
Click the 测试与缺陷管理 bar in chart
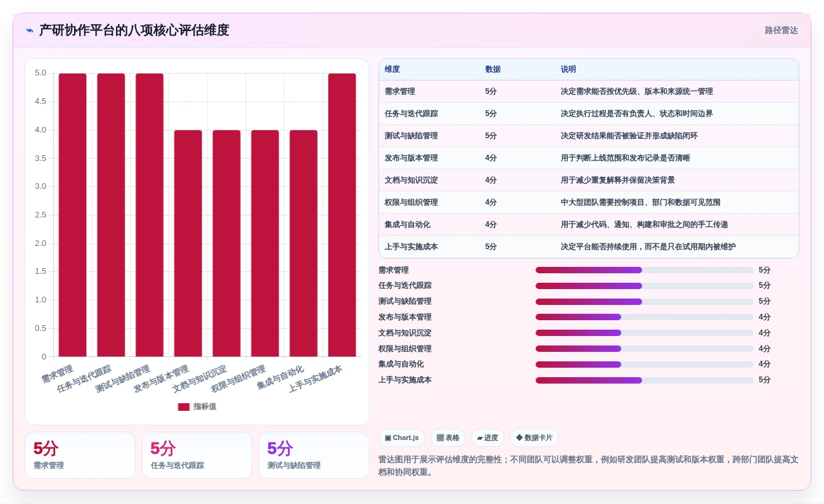pyautogui.click(x=150, y=215)
